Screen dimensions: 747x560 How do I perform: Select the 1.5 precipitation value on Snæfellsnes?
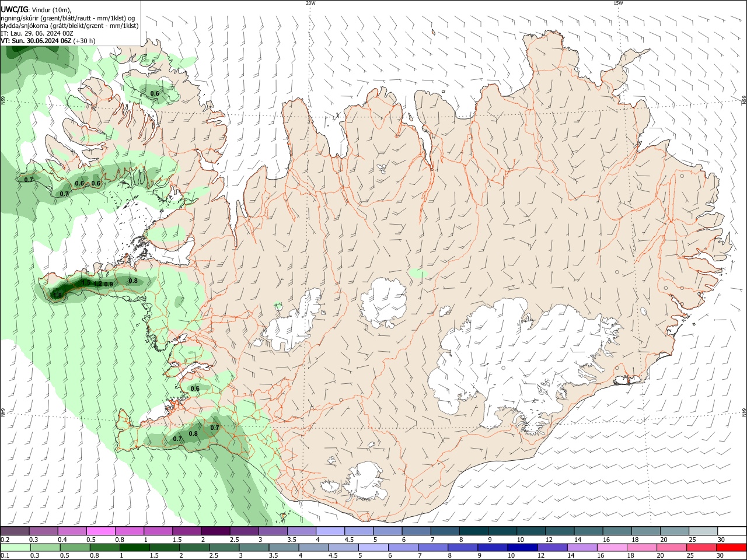coord(86,282)
